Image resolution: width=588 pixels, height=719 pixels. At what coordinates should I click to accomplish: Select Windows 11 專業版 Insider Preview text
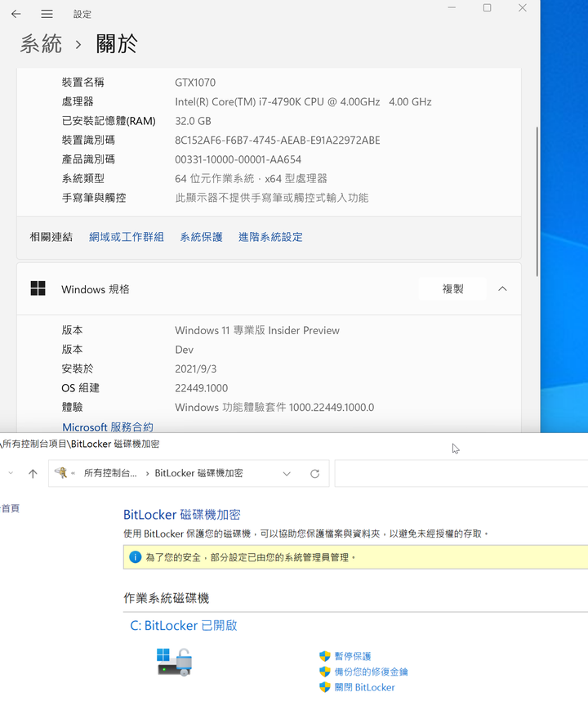pyautogui.click(x=257, y=330)
